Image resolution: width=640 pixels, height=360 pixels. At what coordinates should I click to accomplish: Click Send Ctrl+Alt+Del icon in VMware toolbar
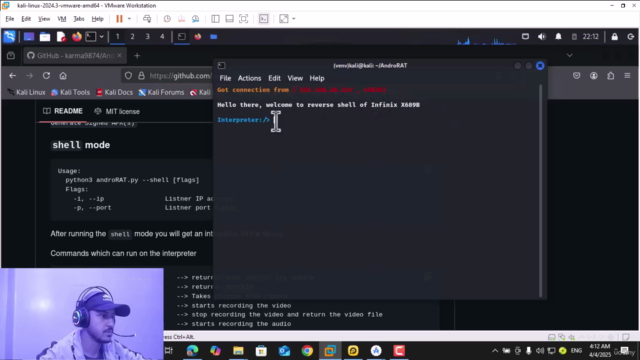[147, 19]
